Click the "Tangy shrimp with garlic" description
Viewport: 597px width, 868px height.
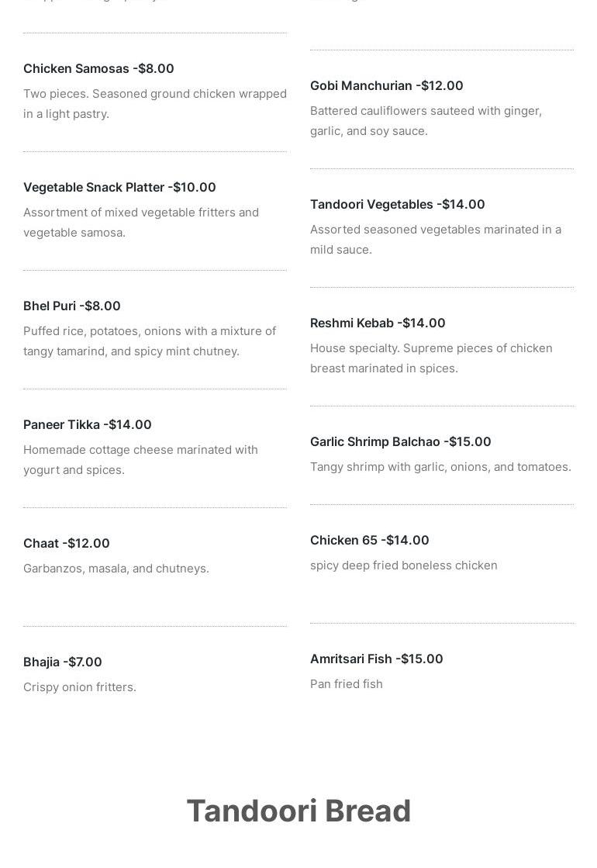pyautogui.click(x=440, y=467)
